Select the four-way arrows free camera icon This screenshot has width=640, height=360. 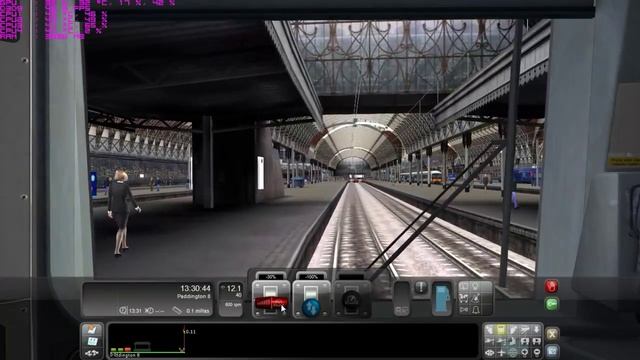coord(489,352)
